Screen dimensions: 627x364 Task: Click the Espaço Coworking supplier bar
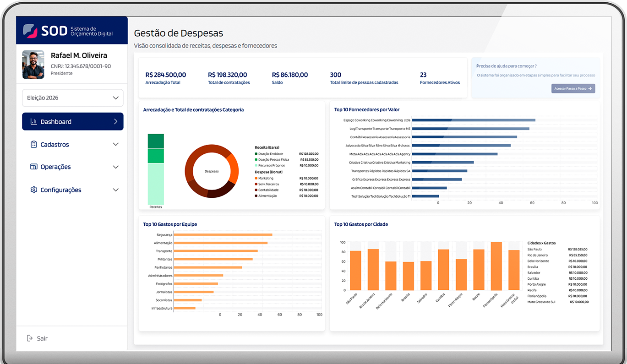point(474,120)
